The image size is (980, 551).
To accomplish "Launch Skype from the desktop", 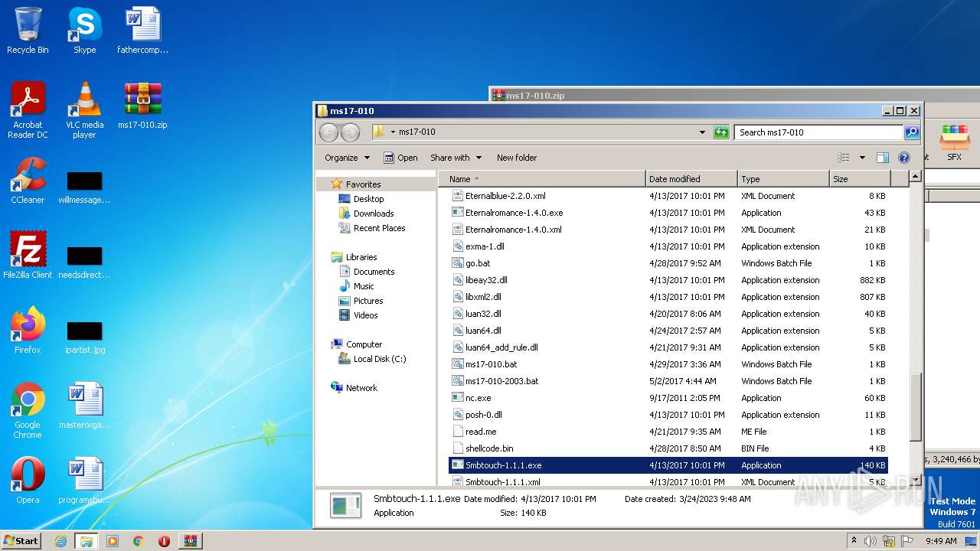I will (84, 31).
